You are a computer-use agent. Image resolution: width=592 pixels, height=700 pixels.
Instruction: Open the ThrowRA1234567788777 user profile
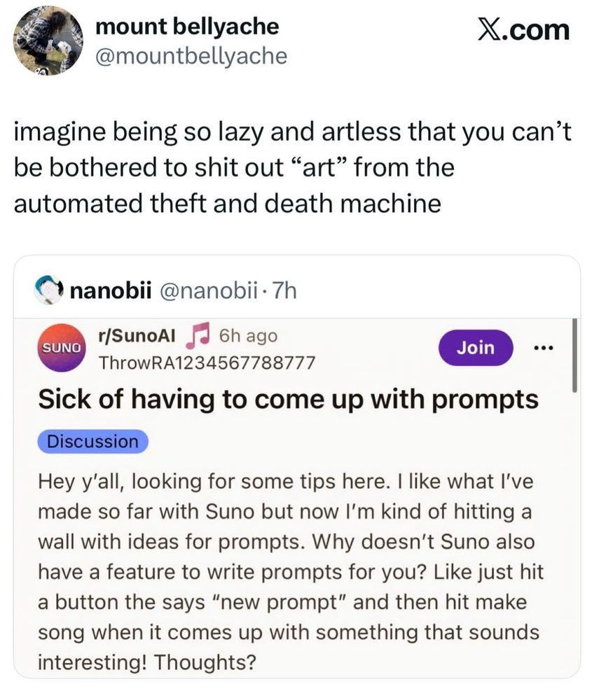[207, 363]
